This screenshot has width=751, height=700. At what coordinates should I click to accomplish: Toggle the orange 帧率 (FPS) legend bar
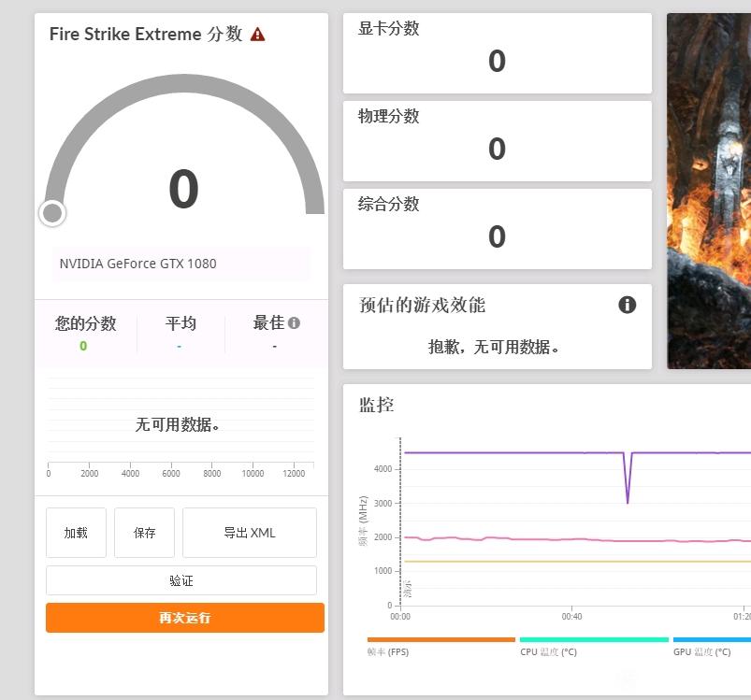coord(441,639)
